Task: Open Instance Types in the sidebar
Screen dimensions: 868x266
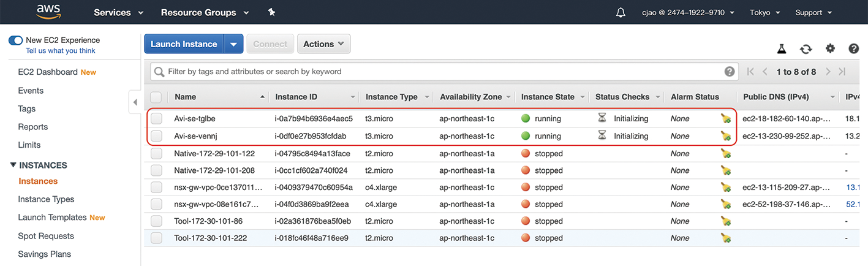Action: 46,199
